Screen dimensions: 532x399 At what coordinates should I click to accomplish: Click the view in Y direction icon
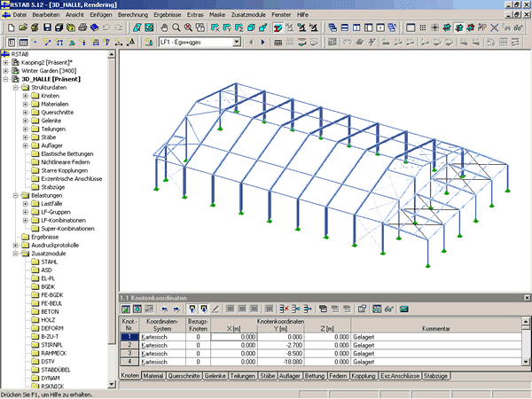[227, 27]
